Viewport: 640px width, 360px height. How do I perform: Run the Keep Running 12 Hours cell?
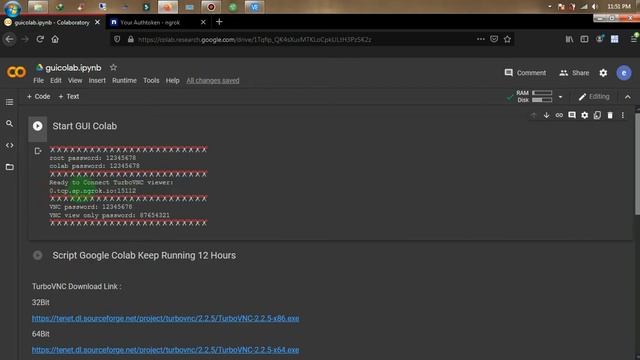tap(38, 256)
